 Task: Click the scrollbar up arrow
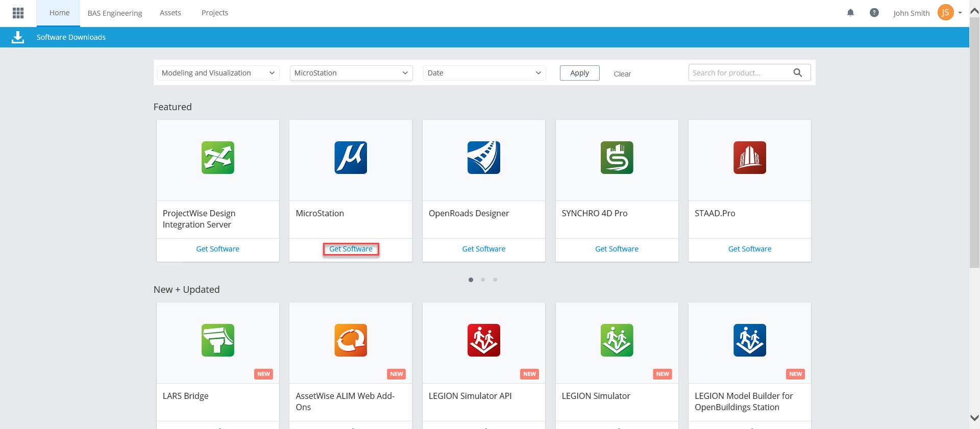[x=974, y=11]
